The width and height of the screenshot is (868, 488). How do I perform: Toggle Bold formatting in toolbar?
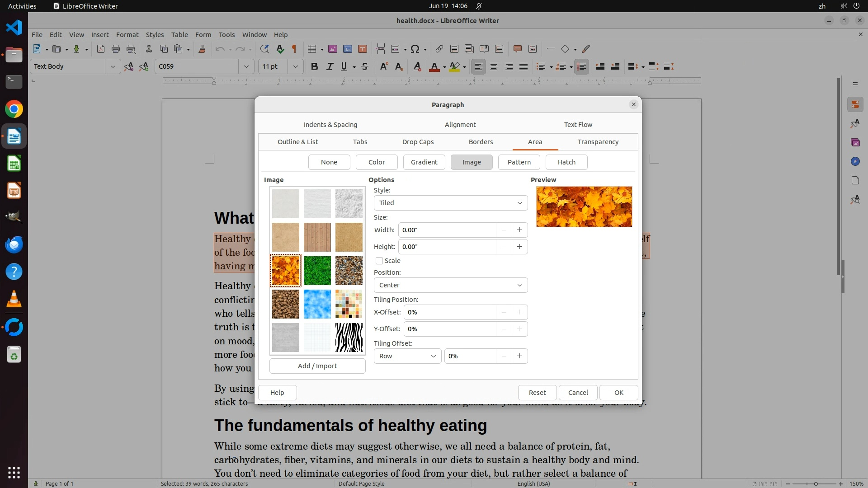pyautogui.click(x=315, y=66)
